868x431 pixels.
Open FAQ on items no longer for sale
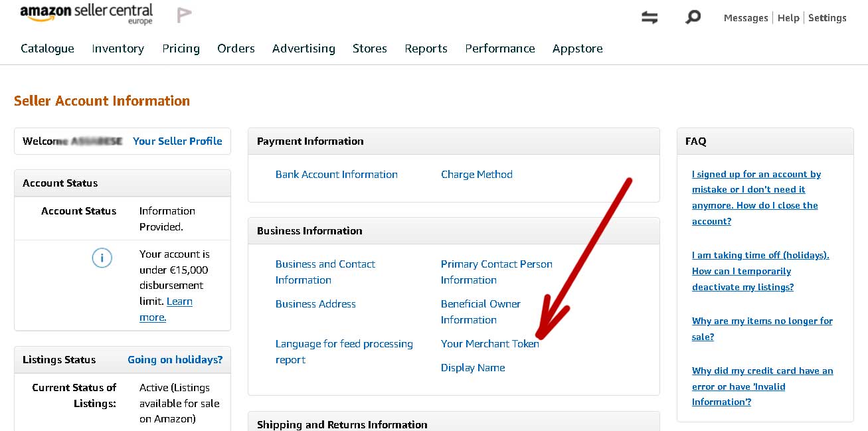tap(762, 329)
